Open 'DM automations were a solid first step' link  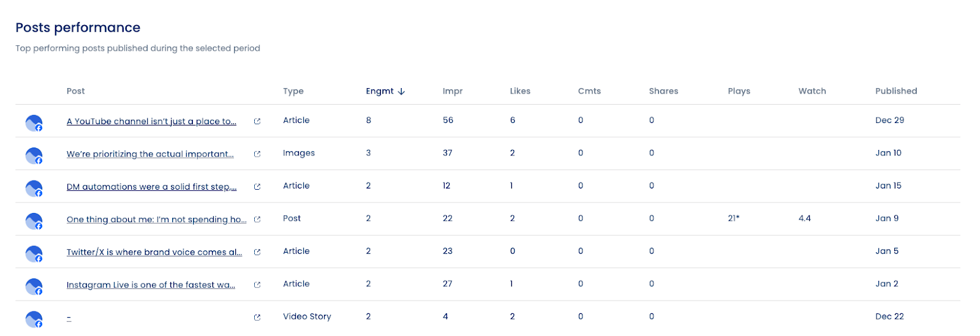point(151,187)
